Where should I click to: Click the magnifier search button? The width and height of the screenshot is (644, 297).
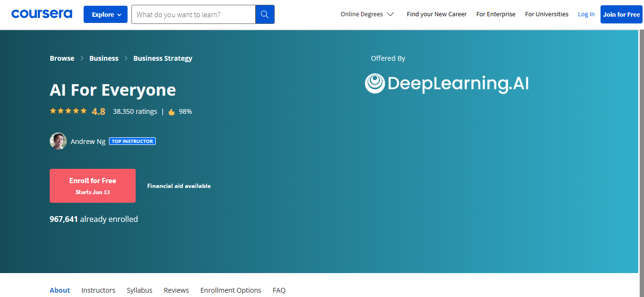pos(265,14)
